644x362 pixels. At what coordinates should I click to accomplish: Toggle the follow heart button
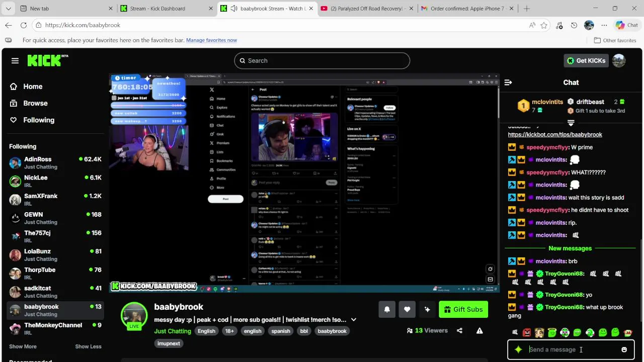point(407,310)
